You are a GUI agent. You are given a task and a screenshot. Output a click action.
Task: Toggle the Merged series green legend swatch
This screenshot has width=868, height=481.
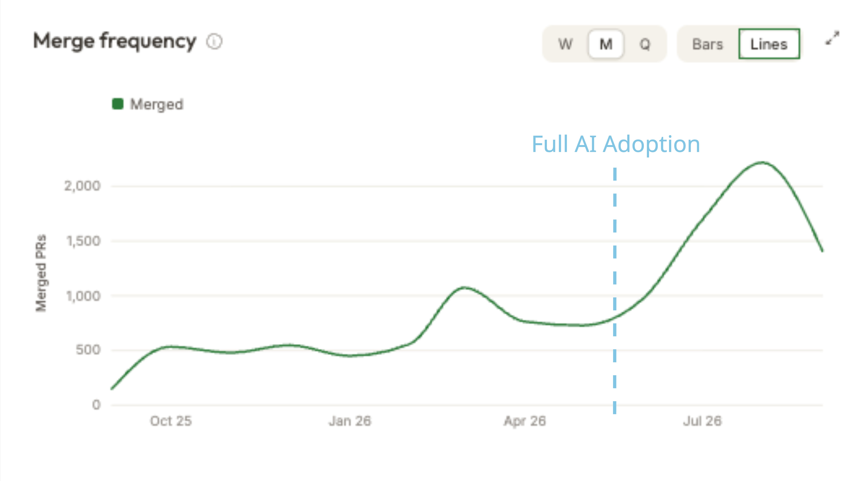coord(118,104)
